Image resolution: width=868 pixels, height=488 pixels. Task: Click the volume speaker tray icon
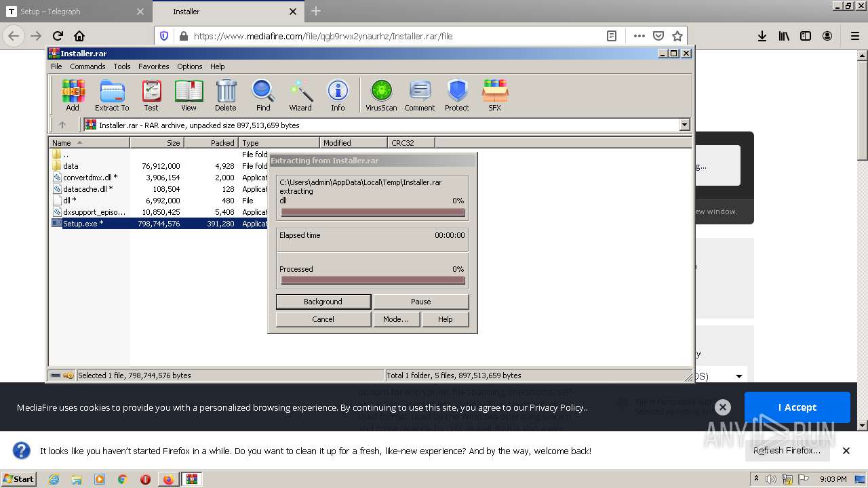(x=772, y=479)
